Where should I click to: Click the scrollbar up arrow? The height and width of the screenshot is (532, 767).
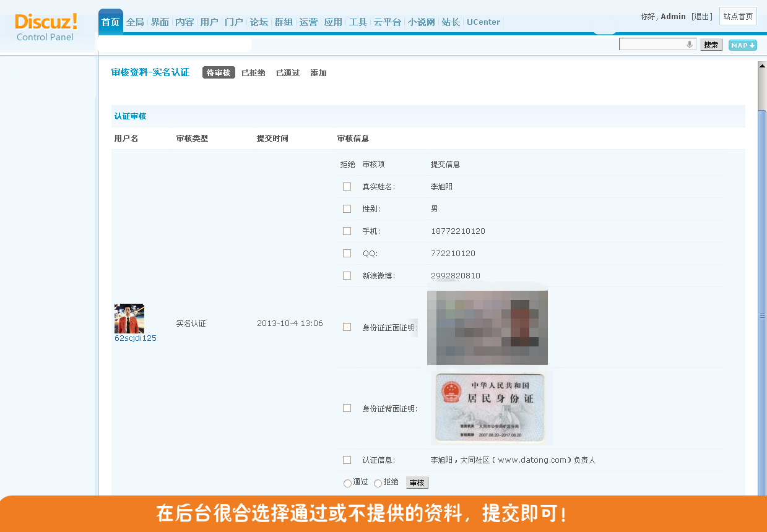tap(762, 66)
